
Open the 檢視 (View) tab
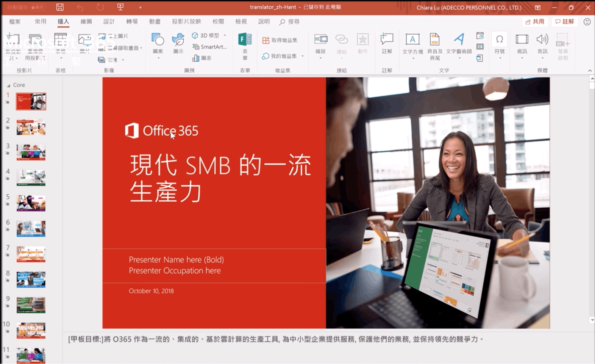point(241,22)
